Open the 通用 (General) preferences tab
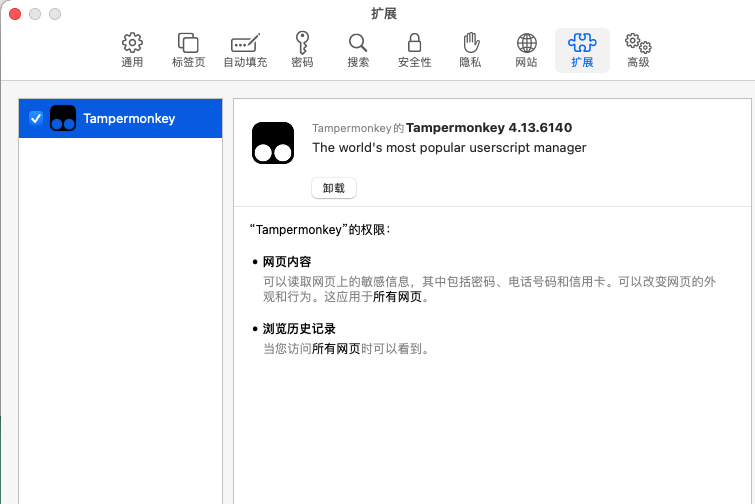The height and width of the screenshot is (504, 755). click(x=132, y=50)
